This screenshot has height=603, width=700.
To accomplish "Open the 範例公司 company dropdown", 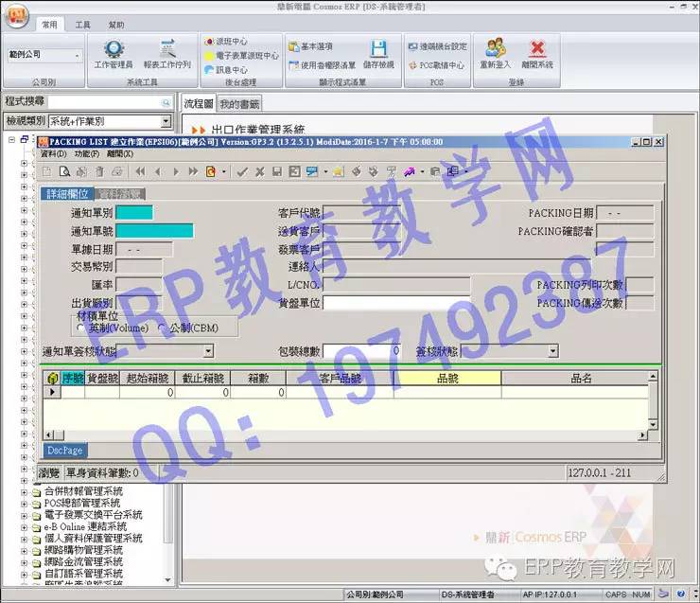I will (x=44, y=56).
